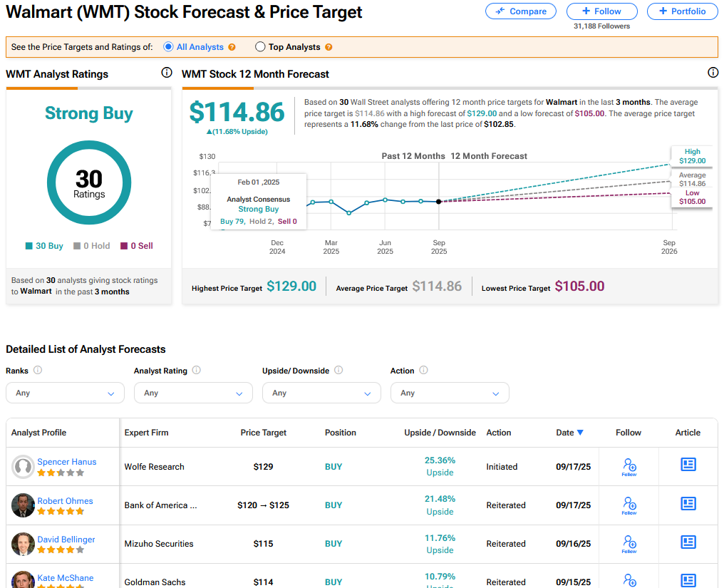Viewport: 724px width, 588px height.
Task: Click info icon beside WMT Analyst Ratings
Action: point(167,73)
